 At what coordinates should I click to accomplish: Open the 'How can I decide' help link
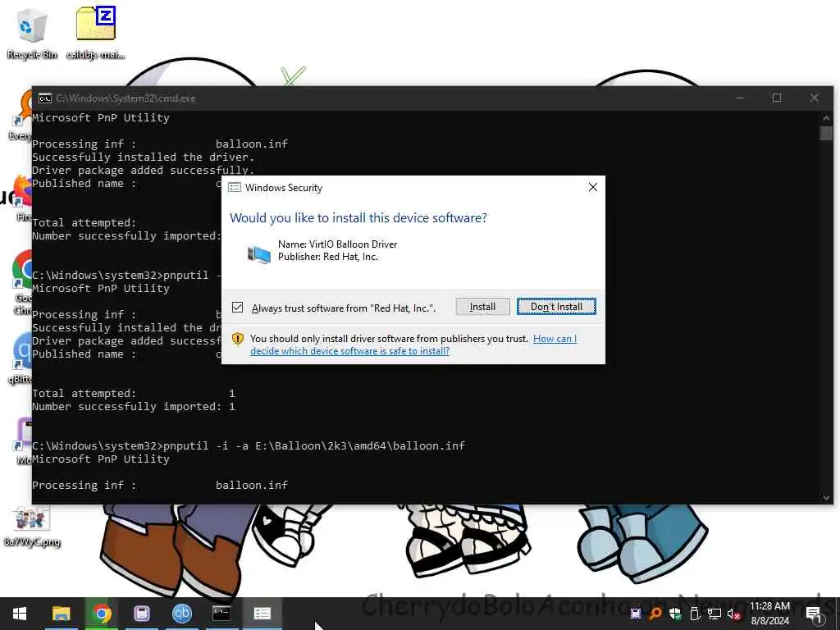pyautogui.click(x=413, y=345)
